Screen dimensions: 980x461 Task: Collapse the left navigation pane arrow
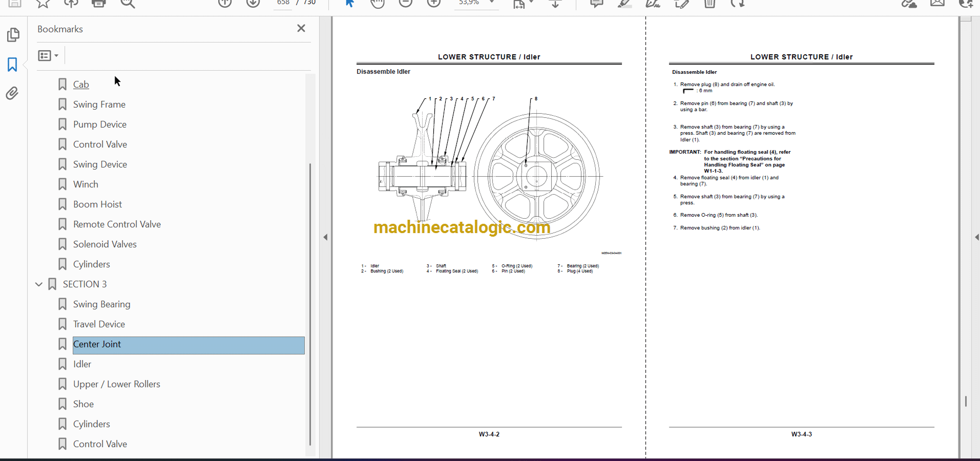[x=325, y=237]
